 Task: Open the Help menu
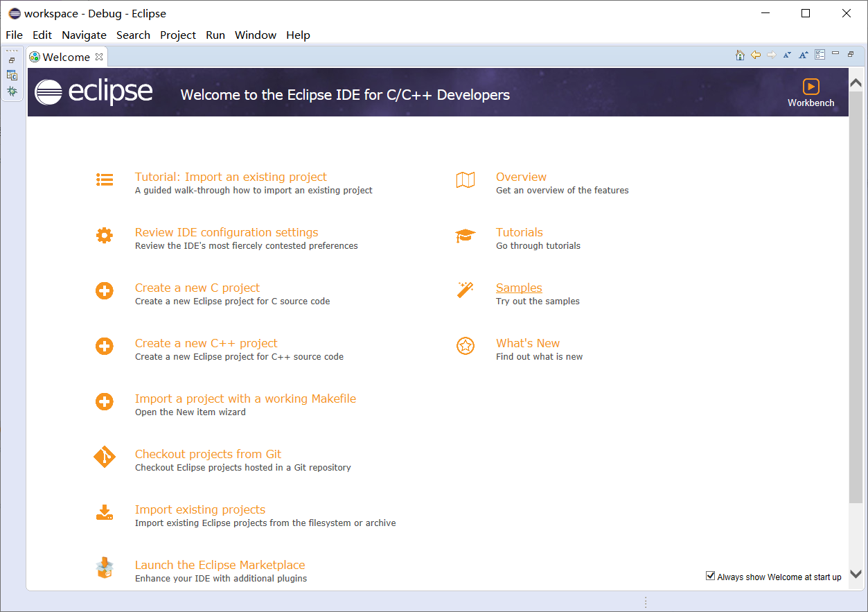point(298,35)
